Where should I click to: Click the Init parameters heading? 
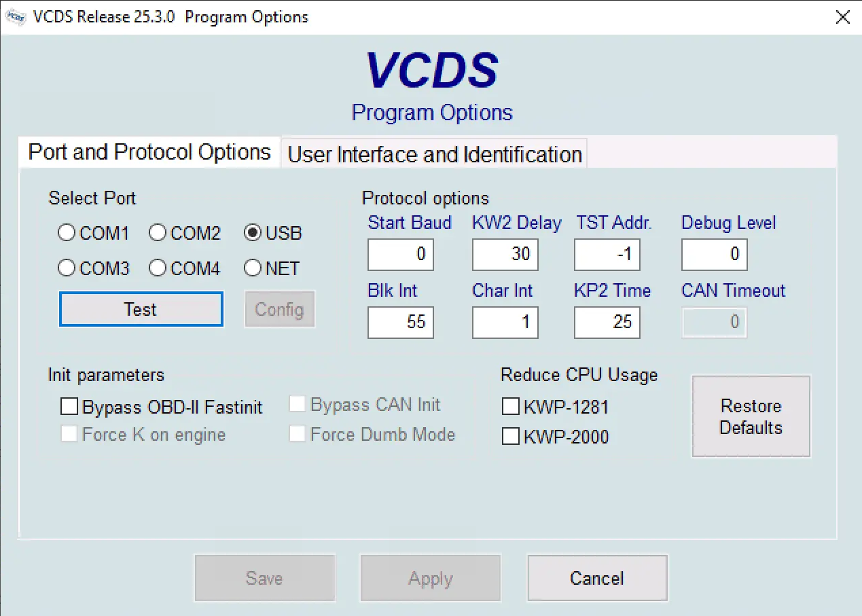point(106,375)
